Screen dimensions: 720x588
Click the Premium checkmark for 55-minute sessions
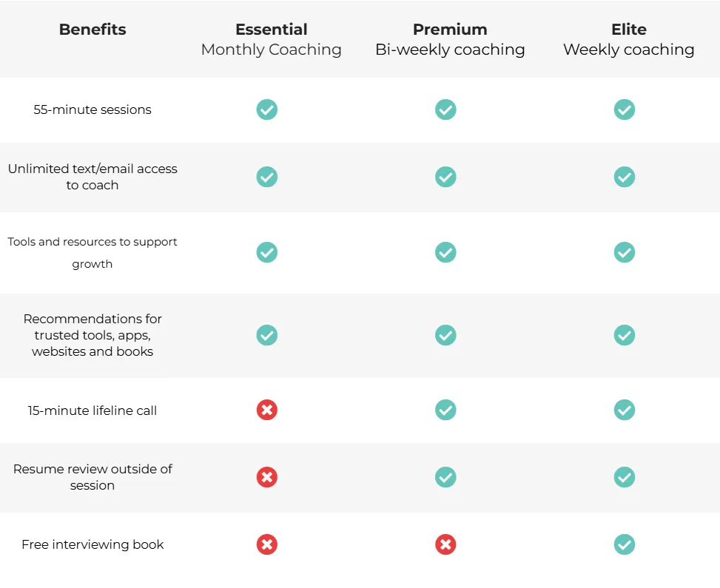click(x=445, y=109)
